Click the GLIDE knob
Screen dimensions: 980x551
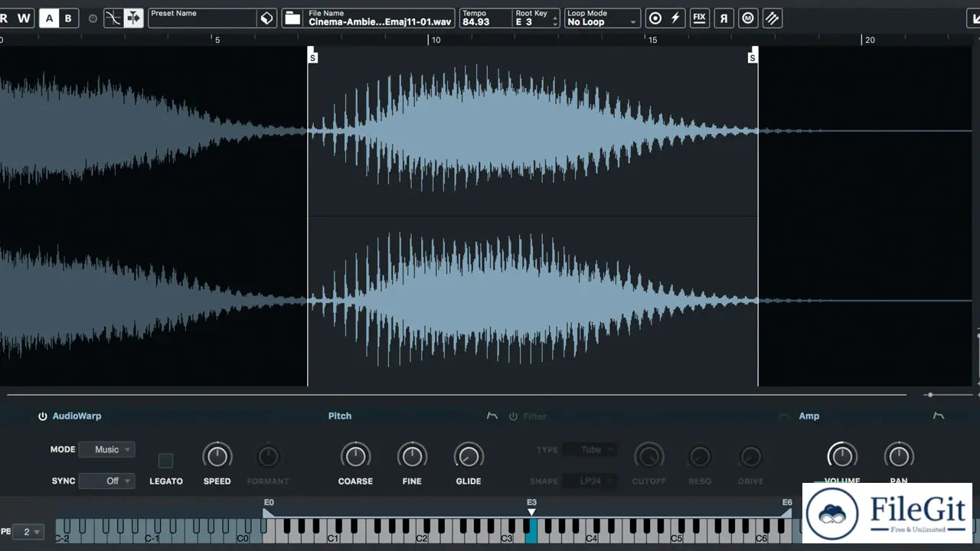pyautogui.click(x=469, y=457)
